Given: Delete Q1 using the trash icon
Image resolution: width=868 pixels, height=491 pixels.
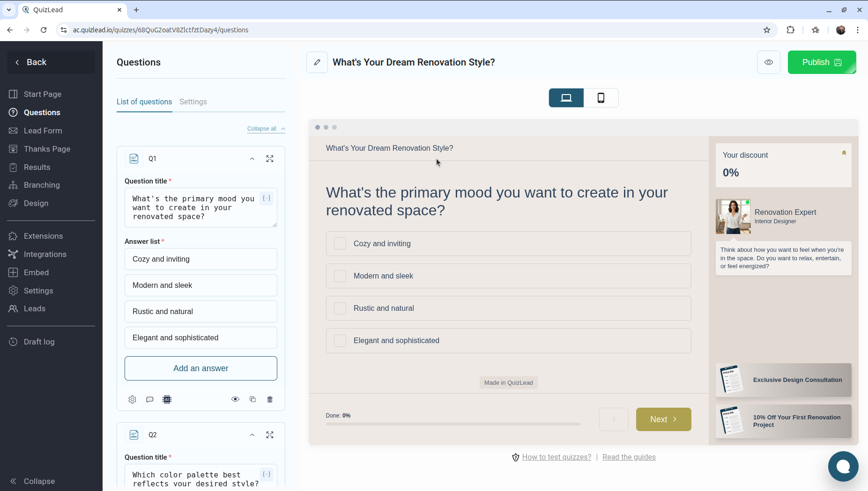Looking at the screenshot, I should coord(270,399).
